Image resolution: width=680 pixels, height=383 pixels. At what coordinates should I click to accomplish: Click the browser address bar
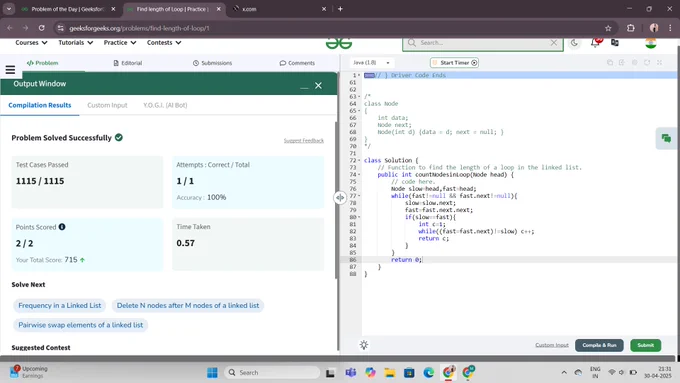[334, 28]
